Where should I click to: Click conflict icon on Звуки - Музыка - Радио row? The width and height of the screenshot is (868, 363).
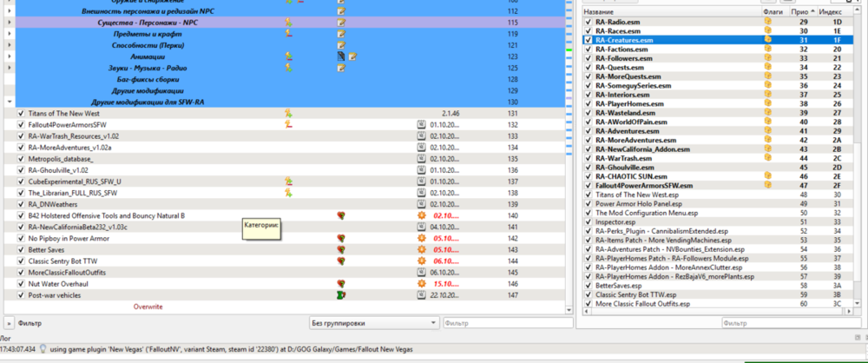(x=288, y=68)
